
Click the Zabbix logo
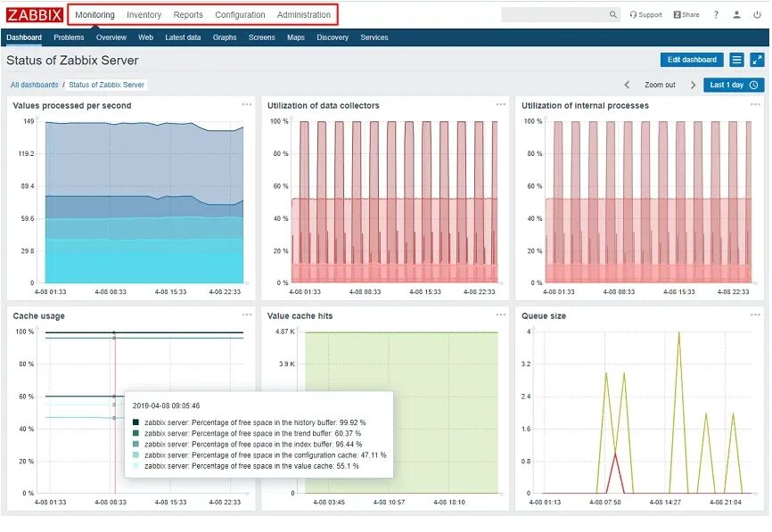[35, 15]
